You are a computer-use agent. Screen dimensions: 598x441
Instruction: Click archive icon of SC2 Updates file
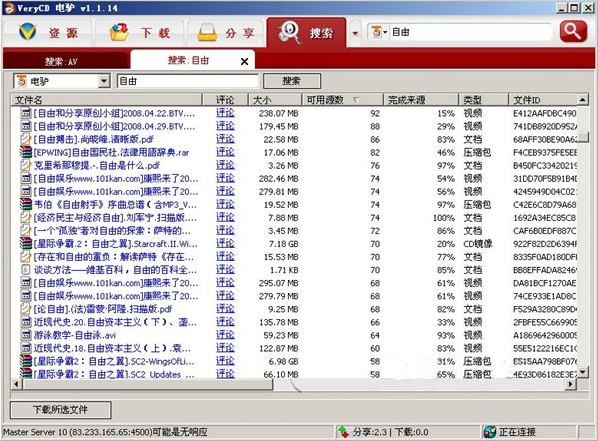tap(26, 373)
